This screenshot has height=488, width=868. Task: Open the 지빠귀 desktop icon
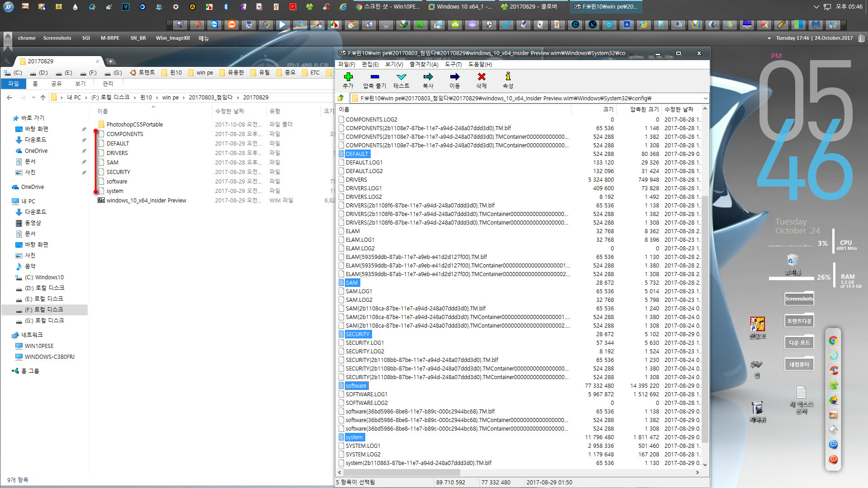point(758,412)
